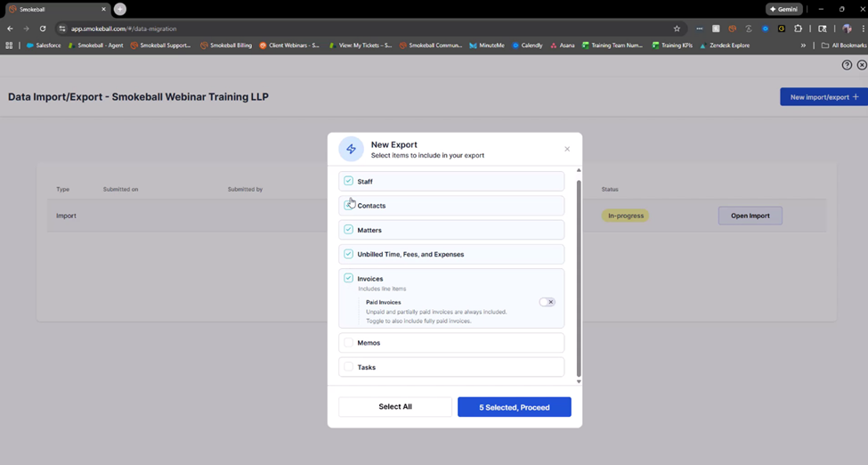Enable the Paid Invoices toggle

[547, 302]
